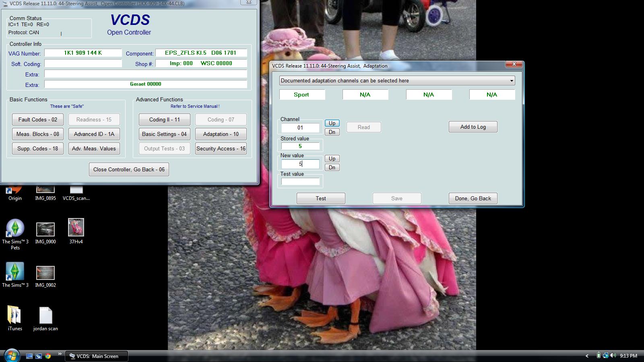Image resolution: width=644 pixels, height=362 pixels.
Task: Open Security Access - 16
Action: [221, 148]
